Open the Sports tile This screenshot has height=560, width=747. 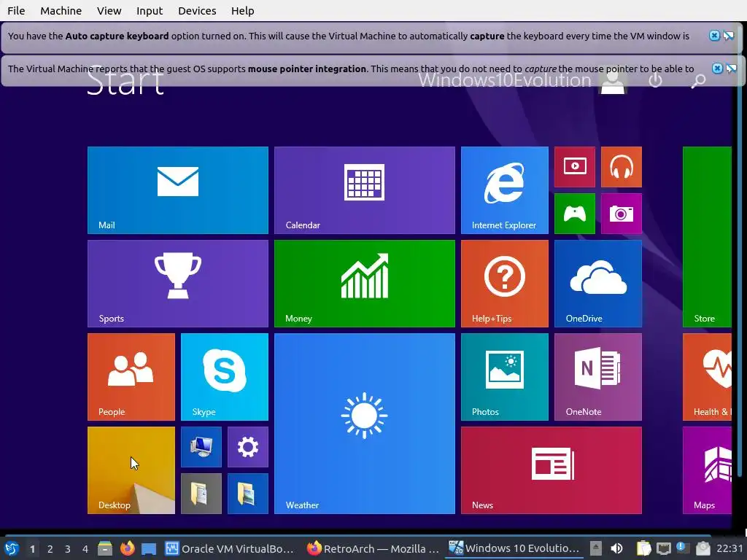click(x=178, y=284)
